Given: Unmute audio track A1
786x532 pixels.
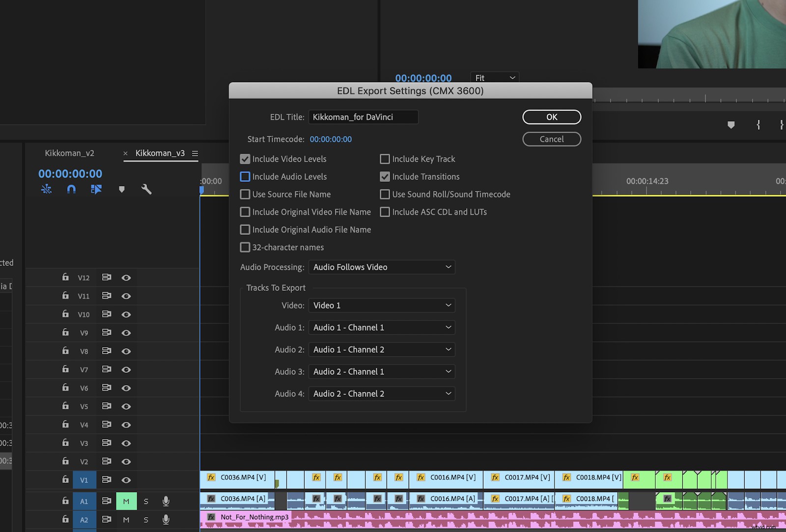Looking at the screenshot, I should coord(126,501).
